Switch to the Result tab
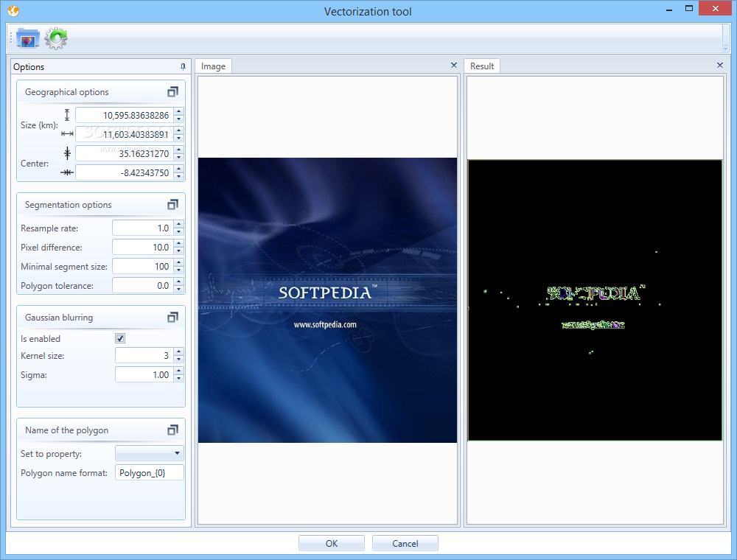Viewport: 737px width, 560px height. [x=482, y=66]
